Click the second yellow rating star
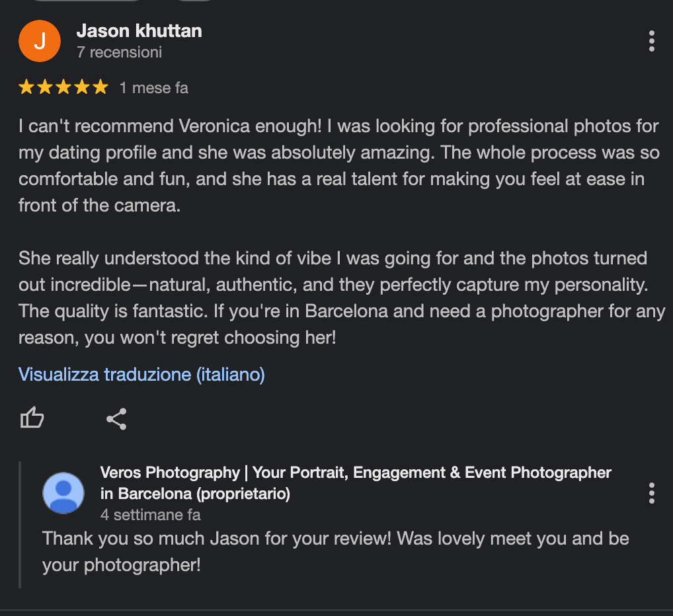The image size is (673, 616). coord(45,87)
